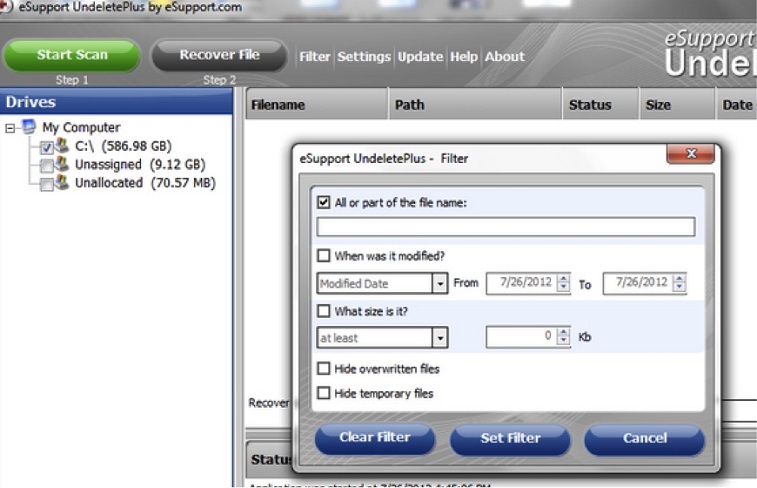The height and width of the screenshot is (488, 757).
Task: Increase the Kb size with up arrow
Action: pyautogui.click(x=563, y=332)
